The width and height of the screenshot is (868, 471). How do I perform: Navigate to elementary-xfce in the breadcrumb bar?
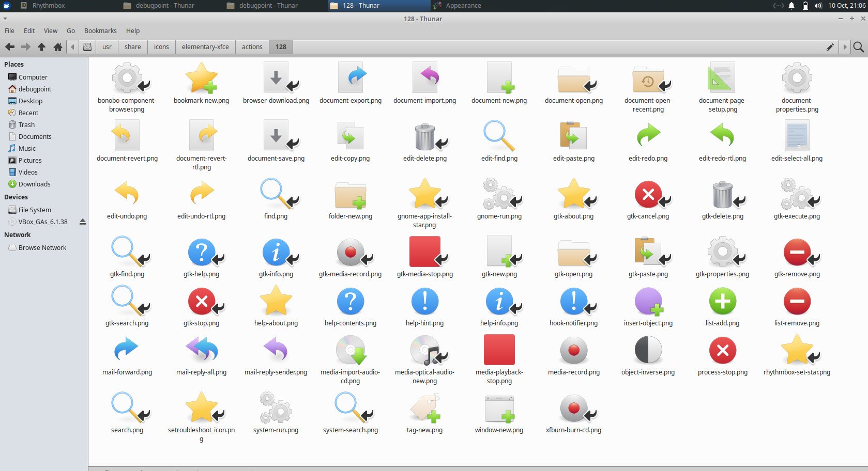[205, 46]
